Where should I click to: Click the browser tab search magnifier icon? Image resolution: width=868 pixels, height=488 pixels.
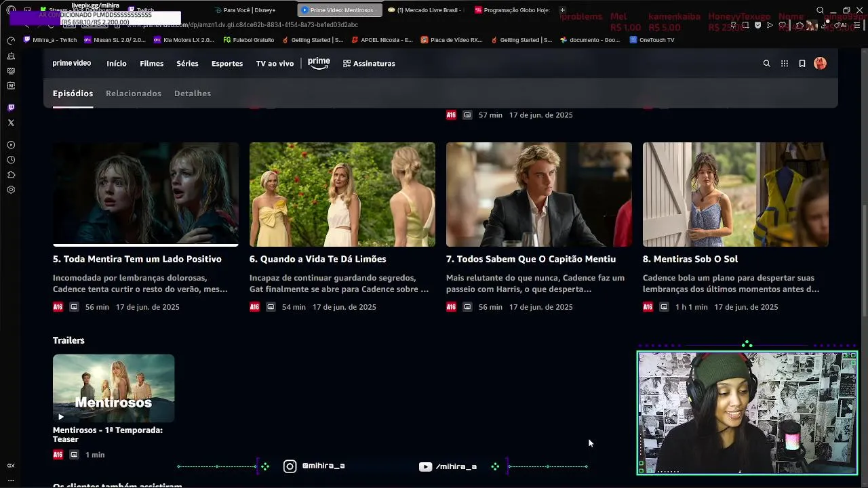click(820, 10)
